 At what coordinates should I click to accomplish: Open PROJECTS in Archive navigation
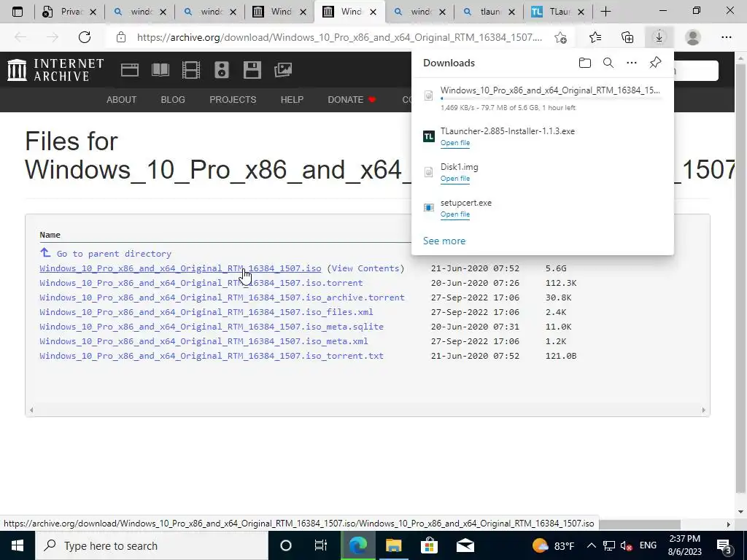point(233,99)
